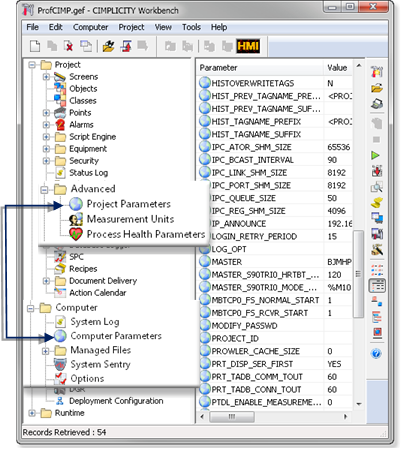Screen dimensions: 401x449
Task: Select the PRT_DISP_SER_FIRST parameter row
Action: (x=275, y=364)
